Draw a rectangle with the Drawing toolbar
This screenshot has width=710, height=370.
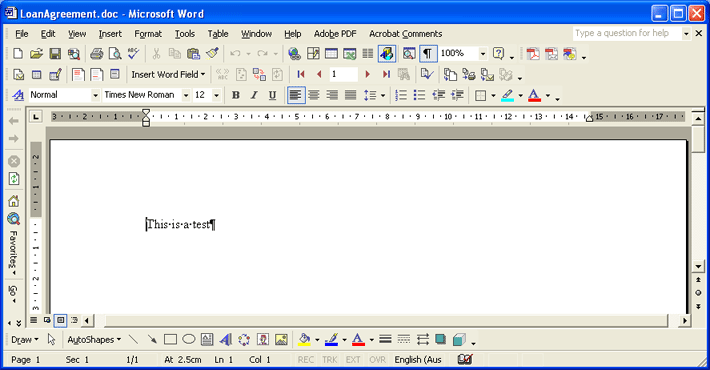tap(170, 340)
